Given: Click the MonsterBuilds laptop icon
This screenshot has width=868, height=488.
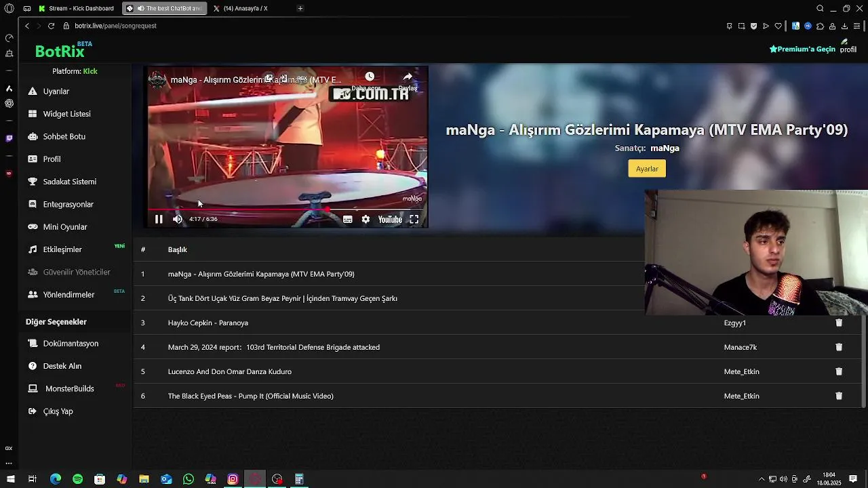Looking at the screenshot, I should (x=33, y=388).
